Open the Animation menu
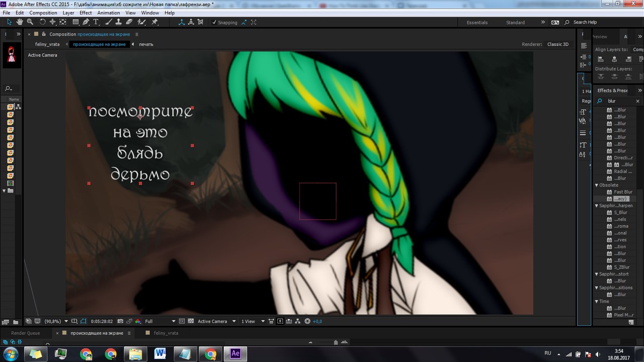Screen dimensions: 644x362 [x=108, y=13]
